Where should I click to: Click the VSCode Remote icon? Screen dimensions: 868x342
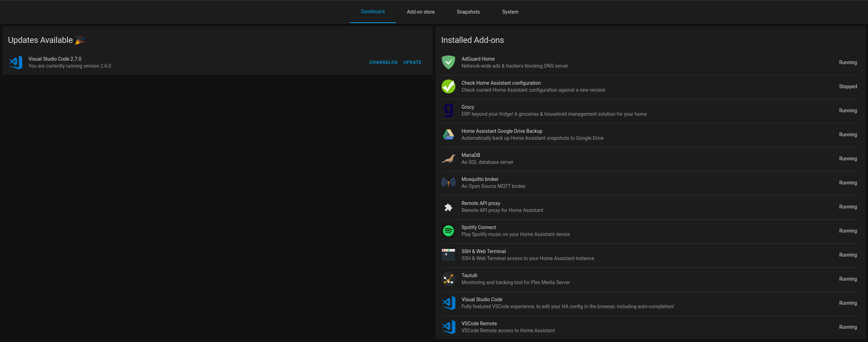point(448,327)
